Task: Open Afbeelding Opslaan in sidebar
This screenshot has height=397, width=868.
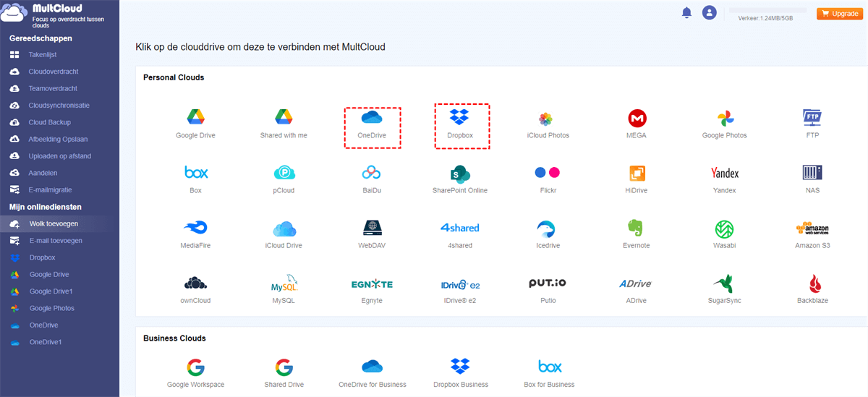Action: click(59, 140)
